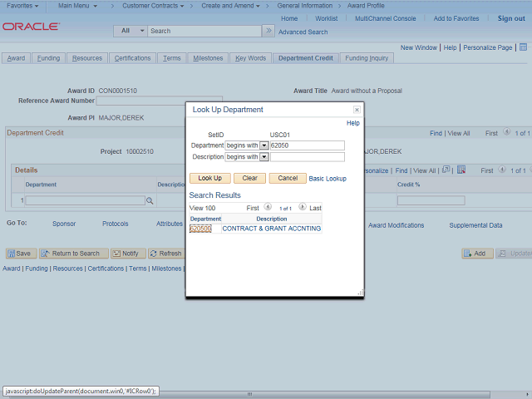
Task: Click the Add to Favorites link
Action: (x=456, y=18)
